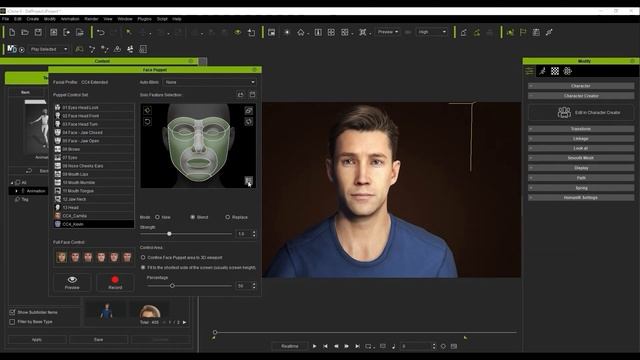The width and height of the screenshot is (640, 360).
Task: Open the Play Selected dropdown
Action: [49, 49]
